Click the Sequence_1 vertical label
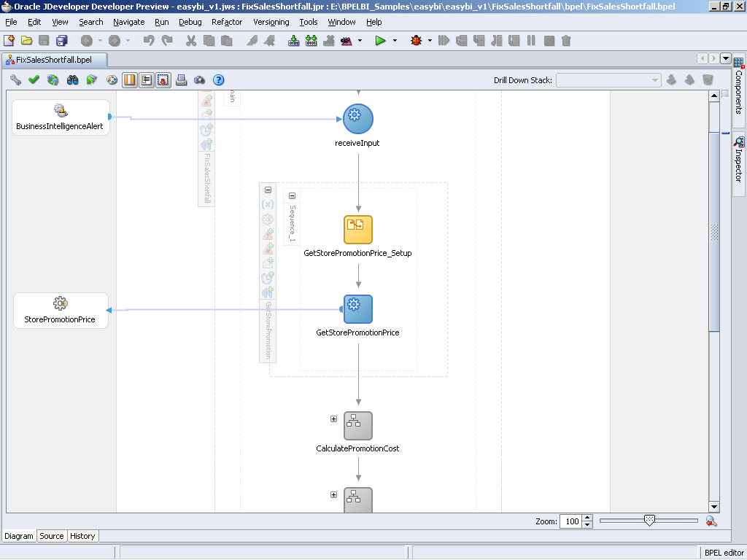Image resolution: width=747 pixels, height=560 pixels. pos(292,223)
